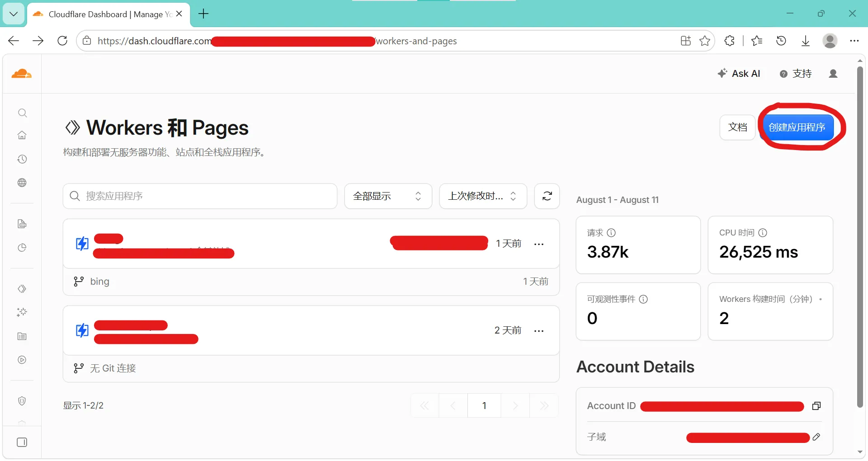Expand the 全部显示 filter dropdown
The width and height of the screenshot is (868, 461).
pyautogui.click(x=388, y=196)
